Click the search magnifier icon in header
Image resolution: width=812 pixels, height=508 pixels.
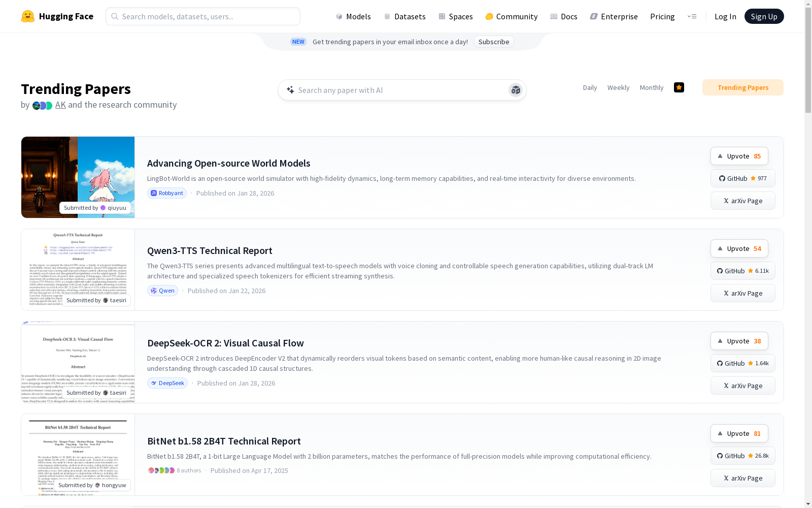point(115,16)
